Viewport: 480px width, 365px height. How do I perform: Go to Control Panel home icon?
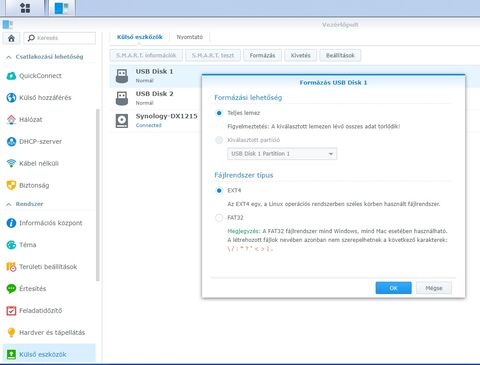(x=11, y=38)
